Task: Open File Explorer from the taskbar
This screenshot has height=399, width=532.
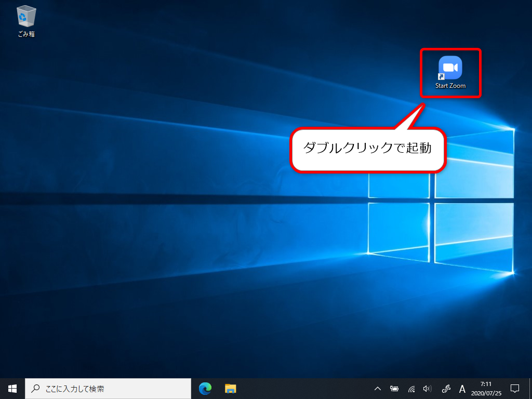Action: (x=230, y=388)
